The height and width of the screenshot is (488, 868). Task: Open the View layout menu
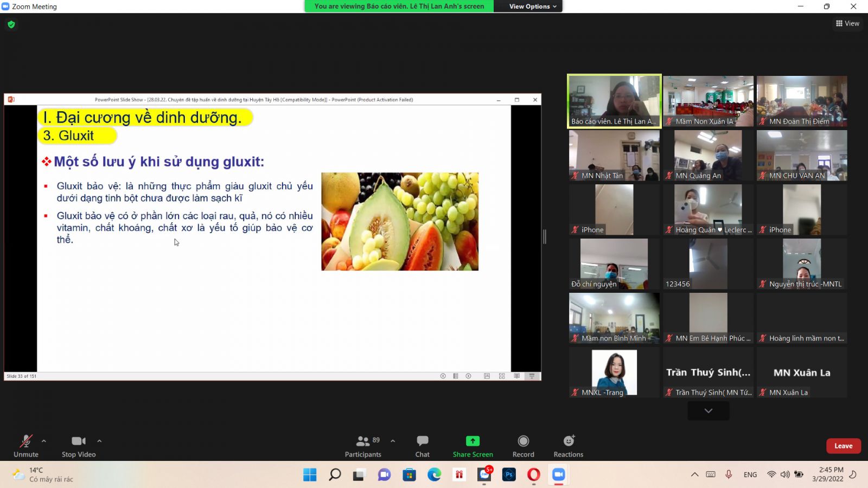847,23
